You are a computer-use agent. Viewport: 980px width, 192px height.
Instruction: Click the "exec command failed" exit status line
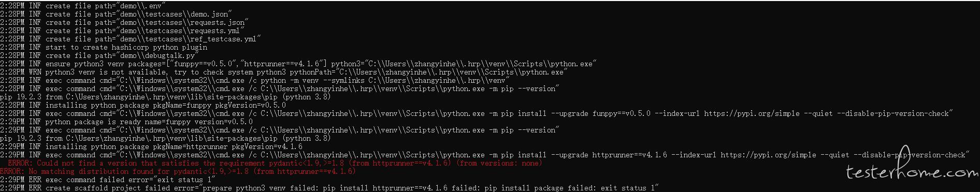(108, 180)
